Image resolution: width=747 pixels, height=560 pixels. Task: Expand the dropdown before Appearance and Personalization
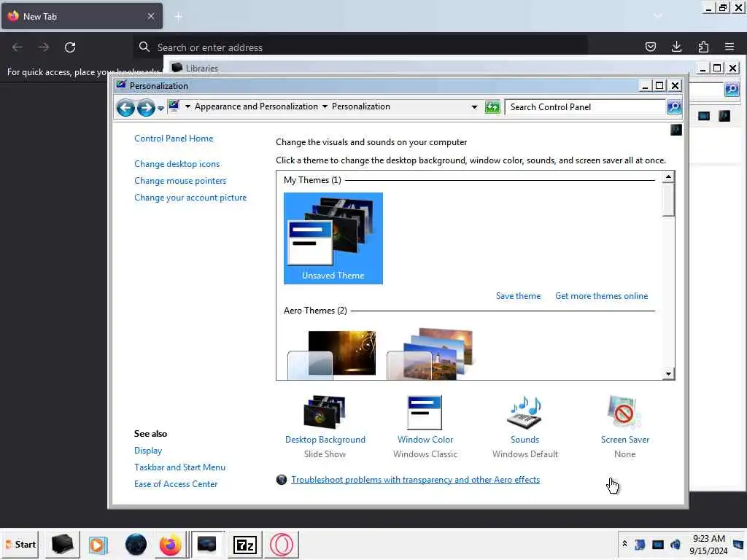point(187,106)
